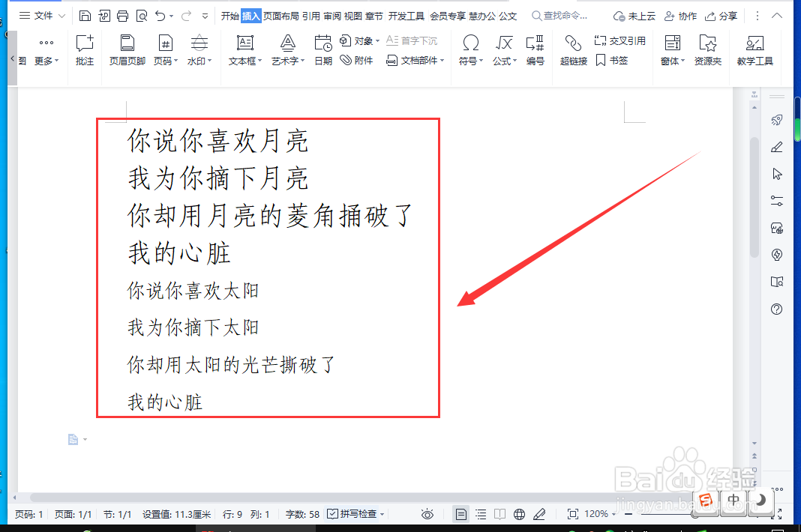Image resolution: width=801 pixels, height=532 pixels.
Task: Click the selection cursor icon in sidebar
Action: point(777,174)
